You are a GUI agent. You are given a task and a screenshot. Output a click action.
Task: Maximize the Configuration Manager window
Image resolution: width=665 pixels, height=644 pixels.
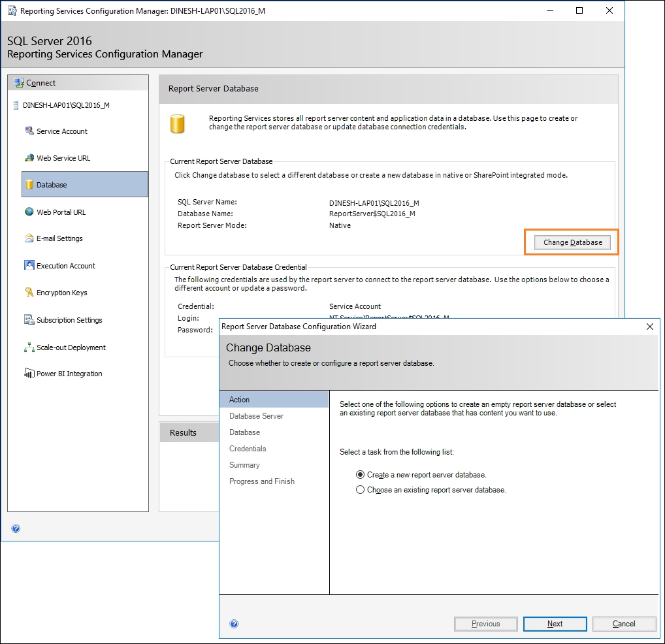579,10
